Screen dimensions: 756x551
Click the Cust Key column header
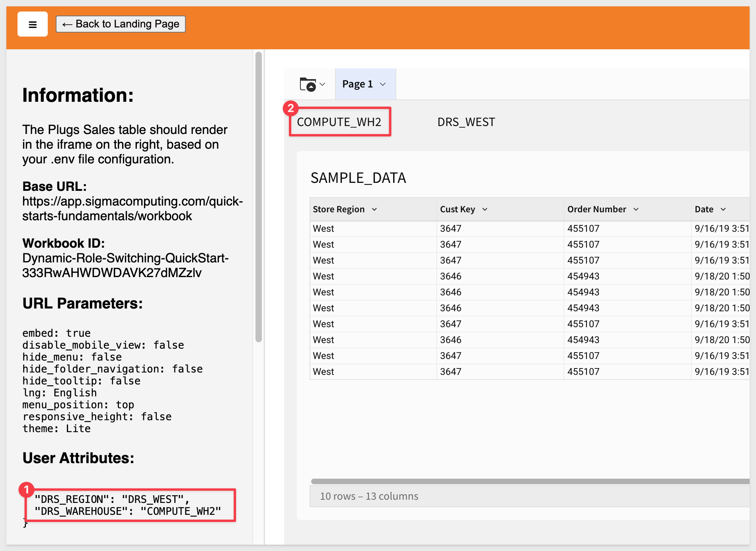click(x=500, y=210)
